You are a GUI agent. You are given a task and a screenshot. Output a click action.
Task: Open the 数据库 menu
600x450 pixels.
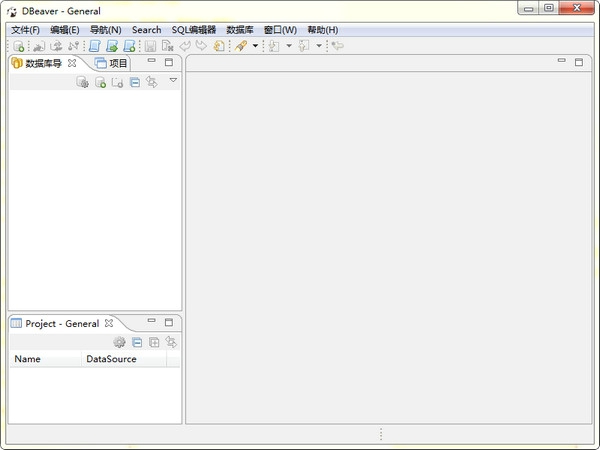pyautogui.click(x=240, y=30)
